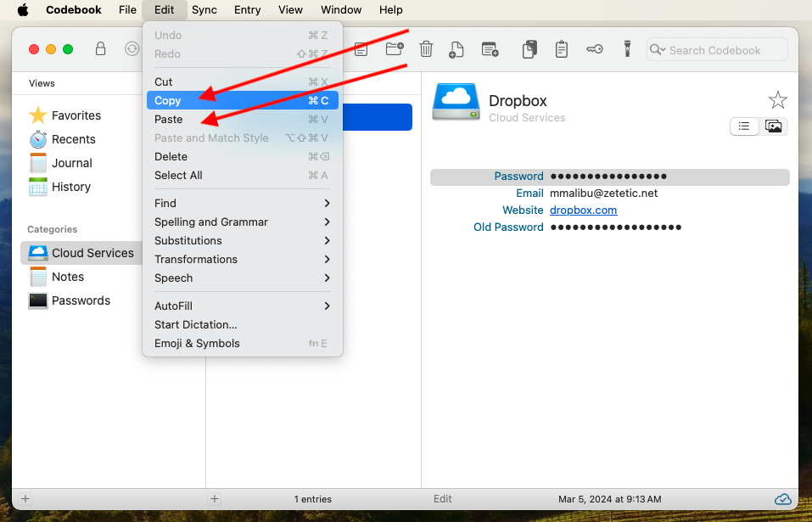This screenshot has height=522, width=812.
Task: Choose Emoji & Symbols menu item
Action: pyautogui.click(x=243, y=344)
